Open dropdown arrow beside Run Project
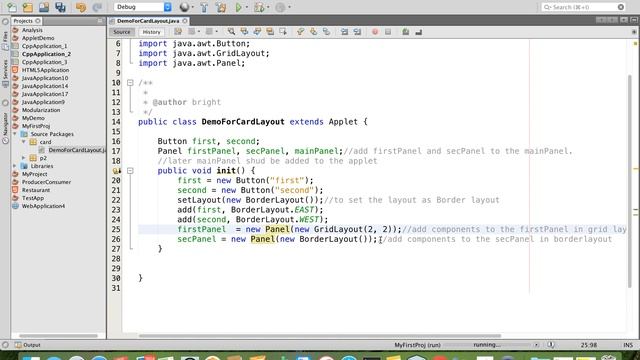Screen dimensions: 640x360 pyautogui.click(x=247, y=7)
